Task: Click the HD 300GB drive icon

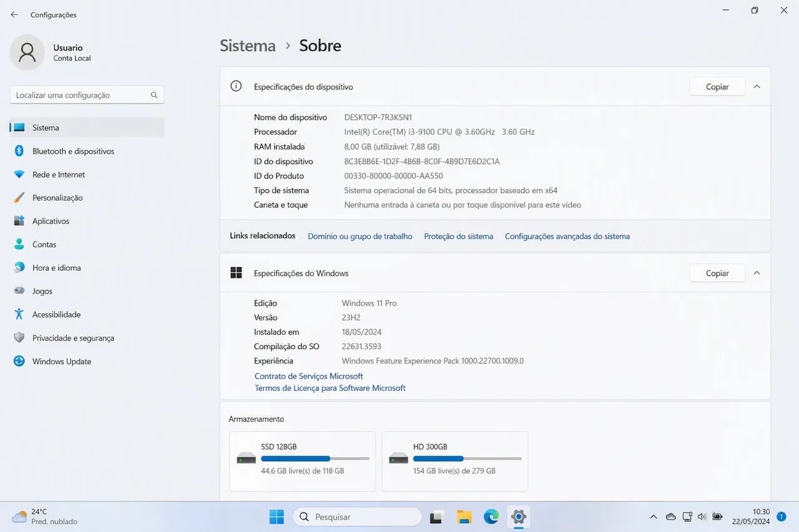Action: [x=399, y=459]
